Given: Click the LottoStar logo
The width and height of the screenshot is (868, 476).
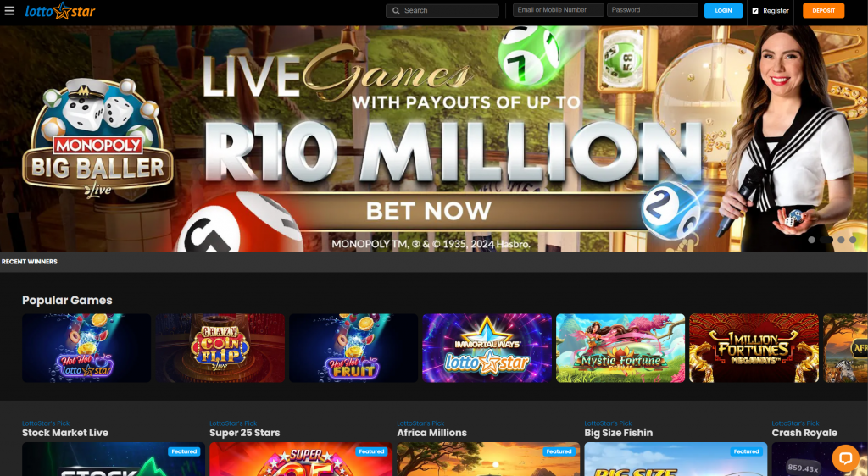Looking at the screenshot, I should (60, 10).
